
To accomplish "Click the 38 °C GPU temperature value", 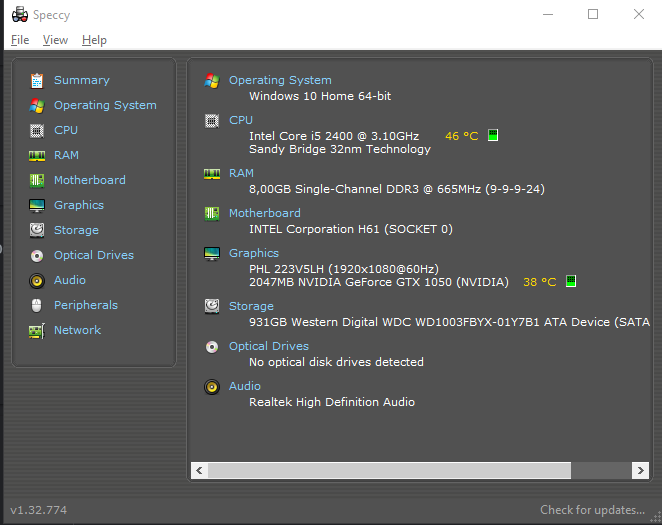I will tap(540, 282).
